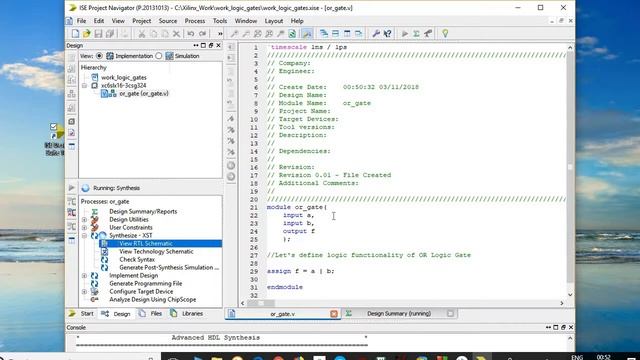640x360 pixels.
Task: Switch to the Libraries panel tab
Action: coord(187,313)
